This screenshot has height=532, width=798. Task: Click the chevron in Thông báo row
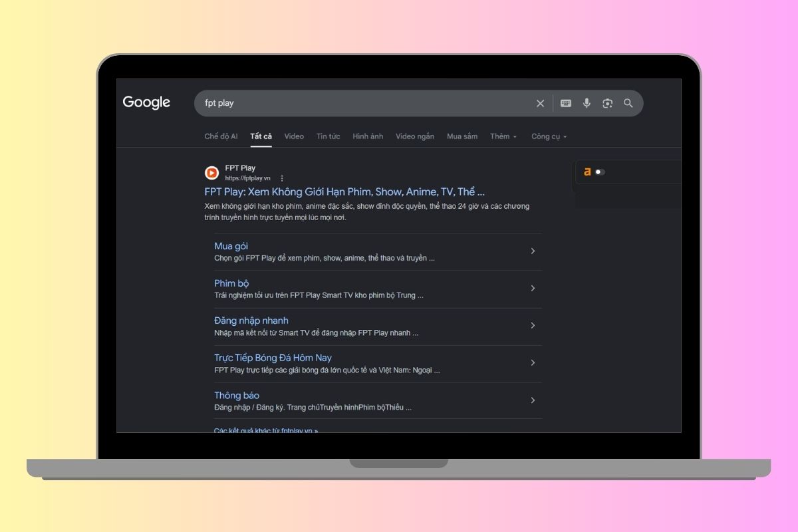533,400
